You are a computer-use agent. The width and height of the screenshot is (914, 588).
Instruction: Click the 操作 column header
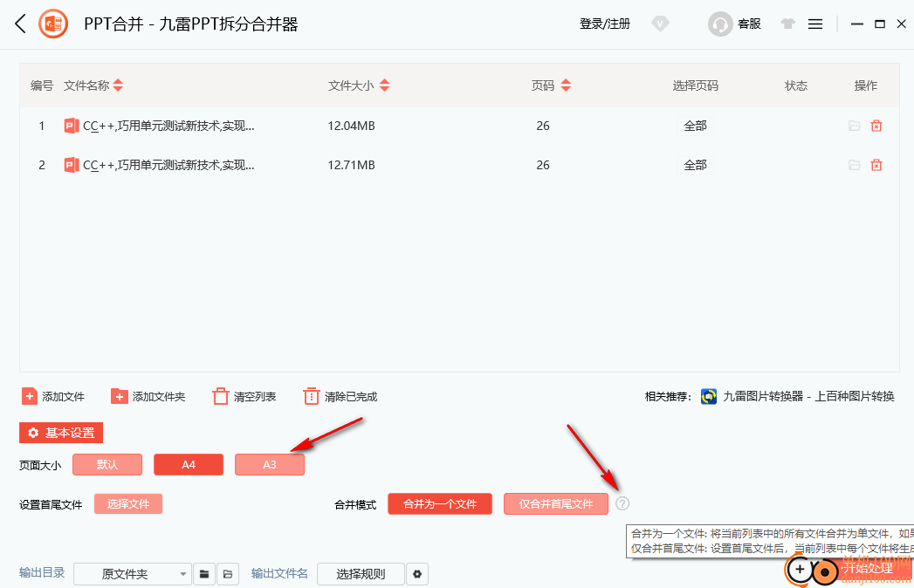[x=866, y=85]
